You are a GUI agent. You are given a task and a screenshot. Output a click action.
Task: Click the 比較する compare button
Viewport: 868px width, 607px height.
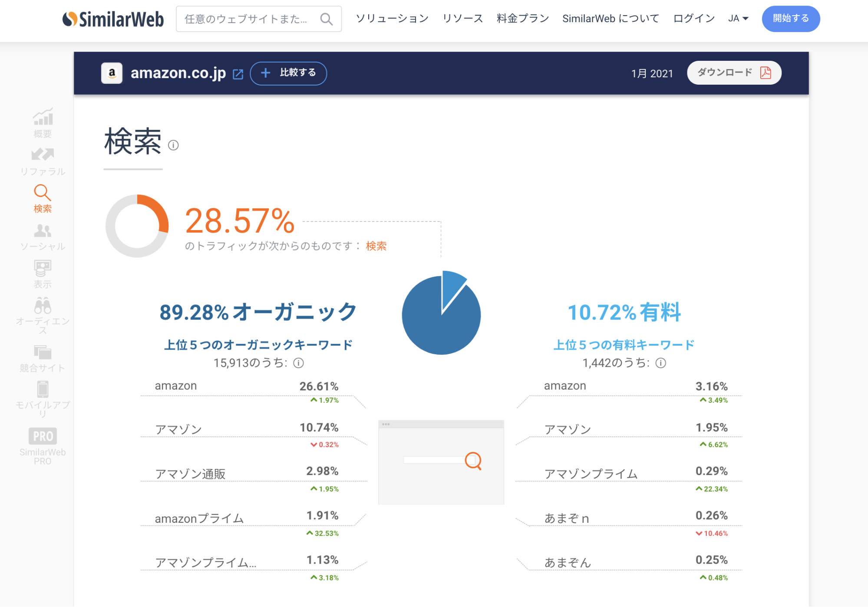pos(288,73)
